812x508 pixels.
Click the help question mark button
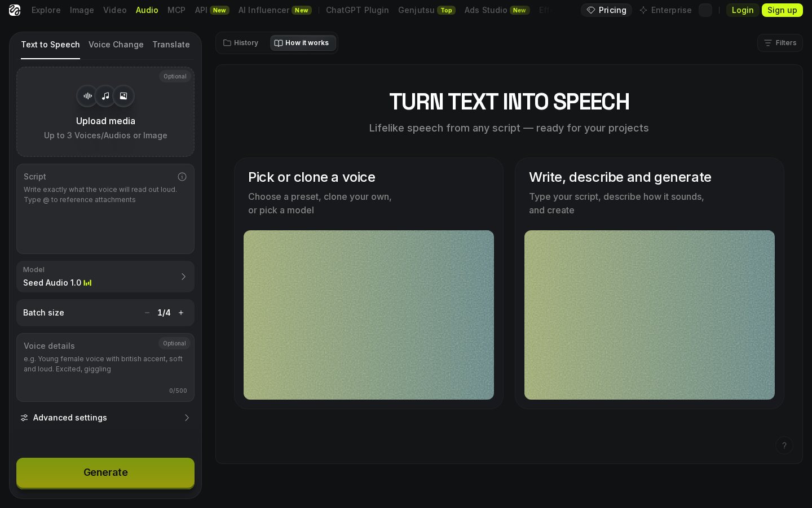[x=784, y=445]
